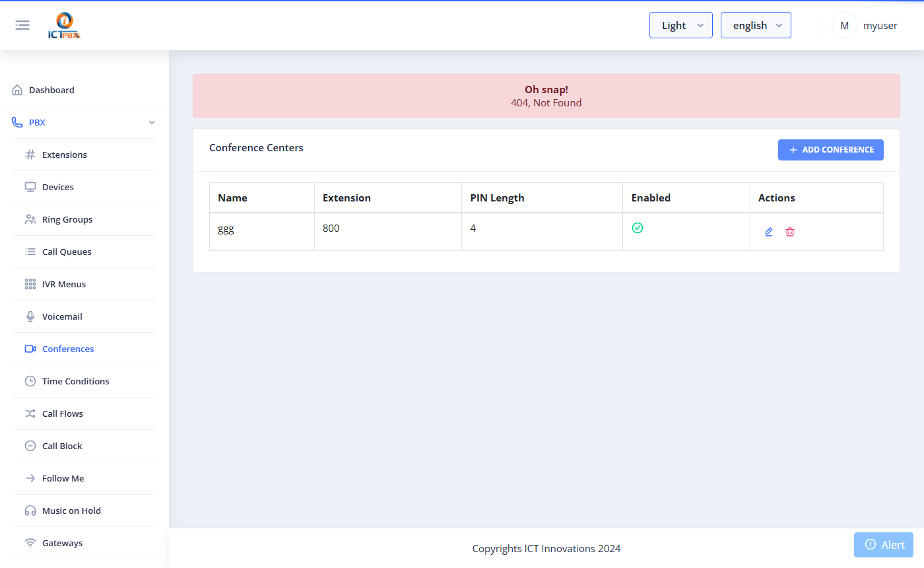Open the Light theme dropdown
This screenshot has width=924, height=568.
coord(681,25)
